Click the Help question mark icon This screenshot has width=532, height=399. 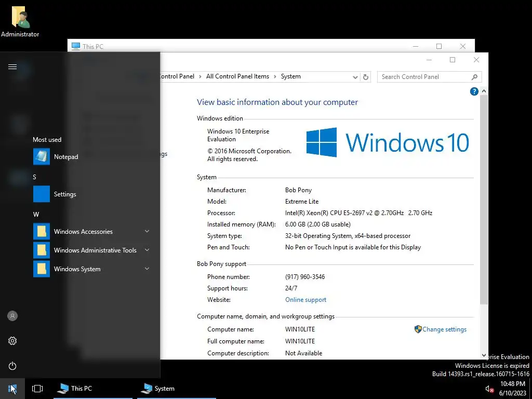pyautogui.click(x=474, y=91)
